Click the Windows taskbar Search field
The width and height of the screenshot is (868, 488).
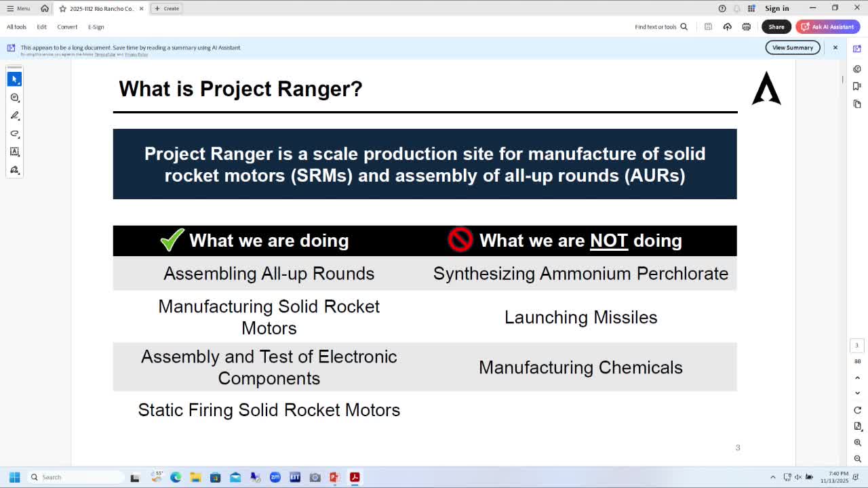76,477
